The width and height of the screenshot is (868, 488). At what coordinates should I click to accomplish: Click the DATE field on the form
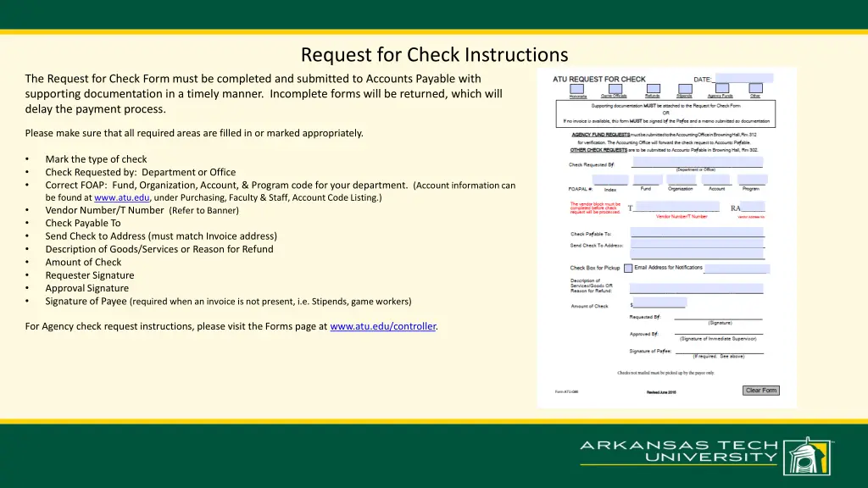click(x=744, y=78)
